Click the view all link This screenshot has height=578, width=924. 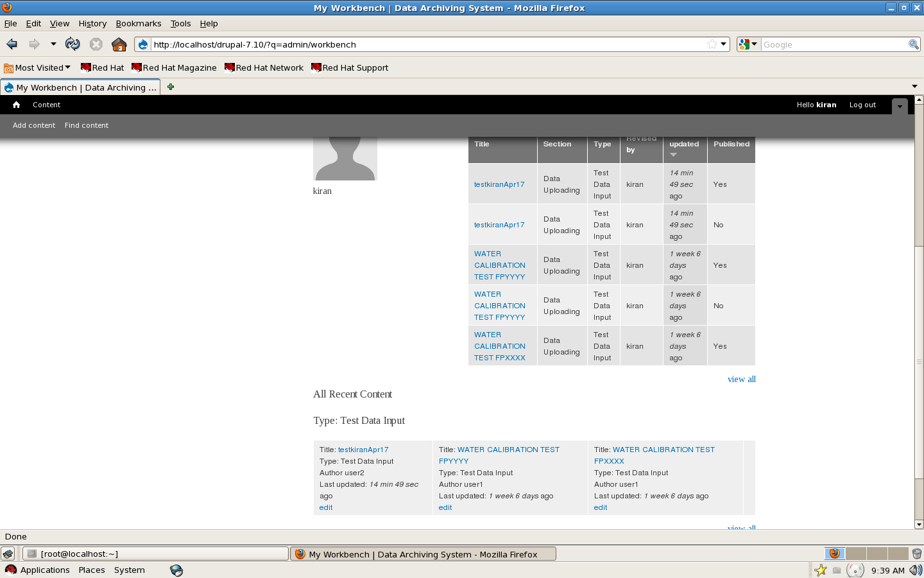tap(741, 379)
